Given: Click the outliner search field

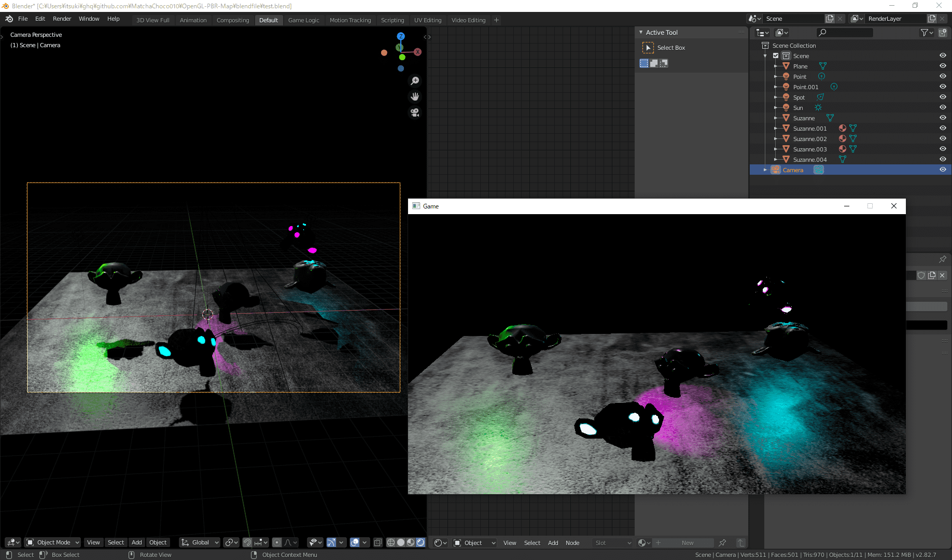Looking at the screenshot, I should 844,32.
